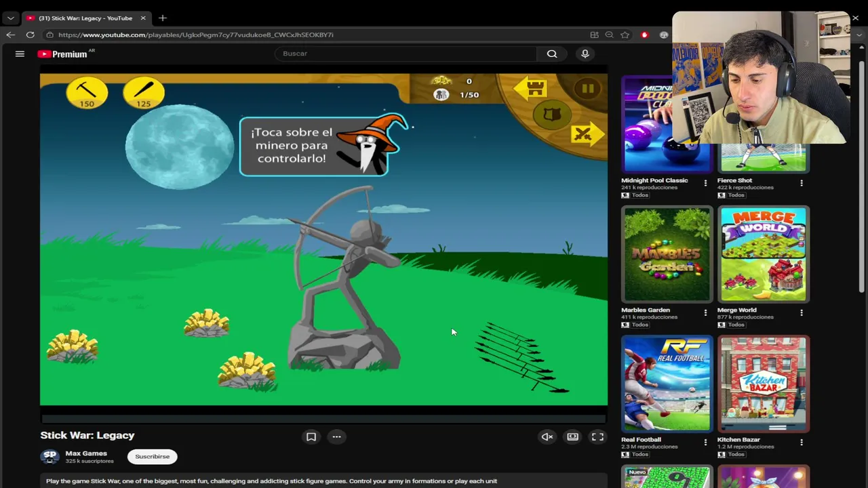
Task: Open options menu for Fierce Shot
Action: [x=802, y=183]
